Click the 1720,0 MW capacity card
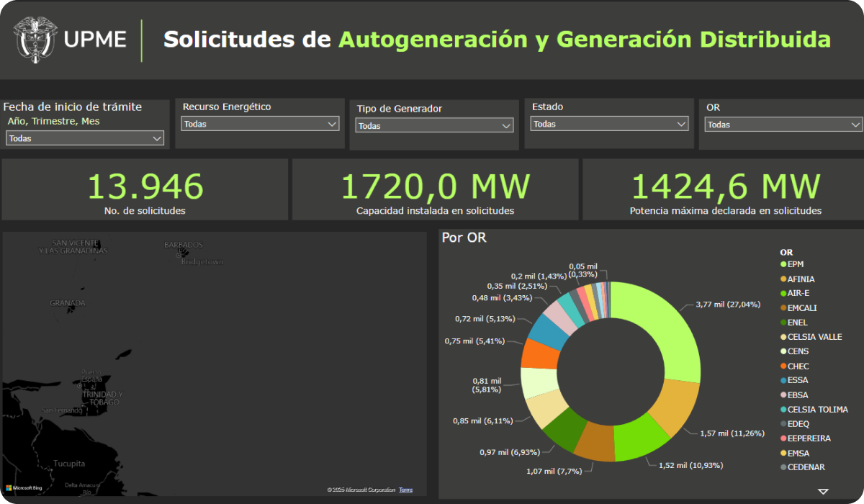This screenshot has width=864, height=504. click(435, 189)
